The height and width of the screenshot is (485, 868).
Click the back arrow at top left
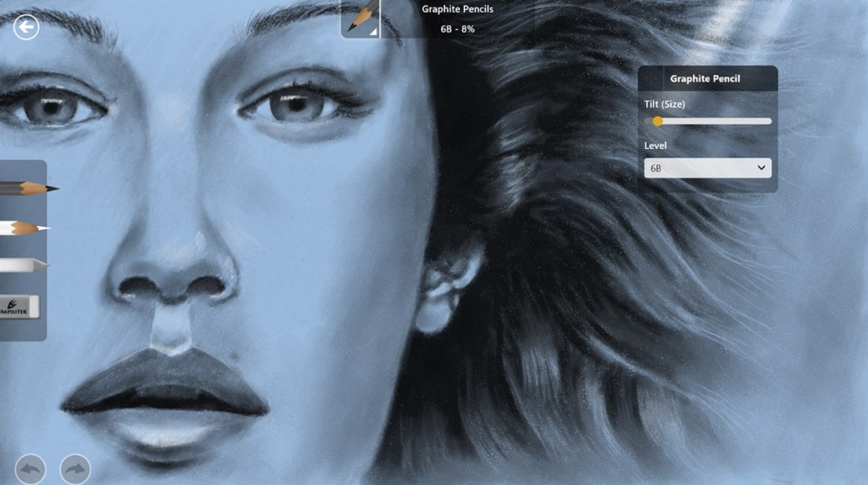(28, 27)
